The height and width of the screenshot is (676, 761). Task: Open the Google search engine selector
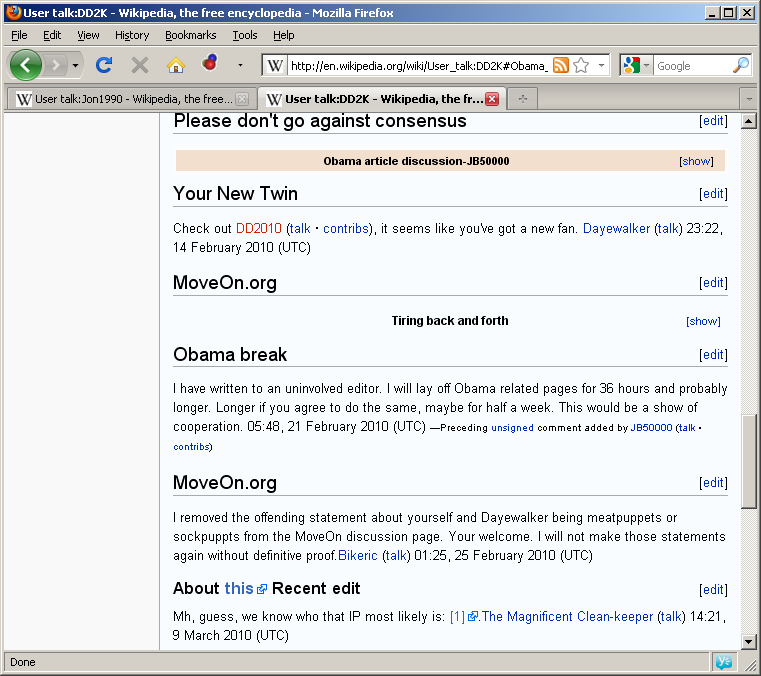636,66
